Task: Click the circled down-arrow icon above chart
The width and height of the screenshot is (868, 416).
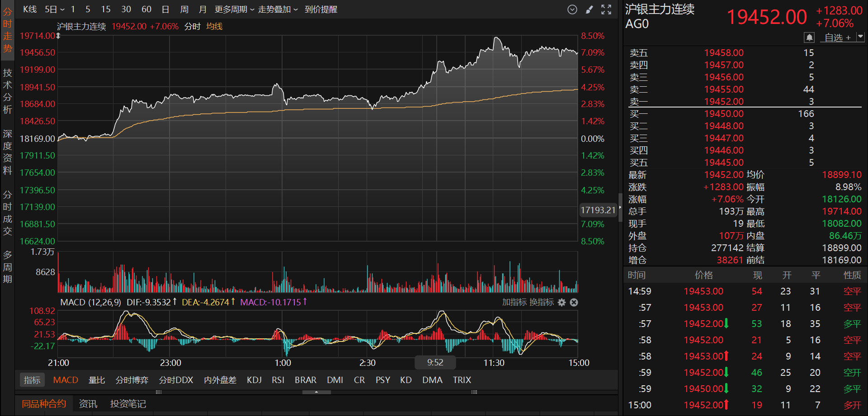Action: tap(572, 9)
